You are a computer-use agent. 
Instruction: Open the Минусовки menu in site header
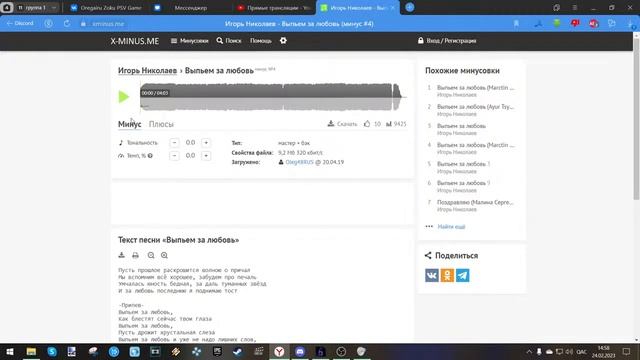pyautogui.click(x=189, y=41)
